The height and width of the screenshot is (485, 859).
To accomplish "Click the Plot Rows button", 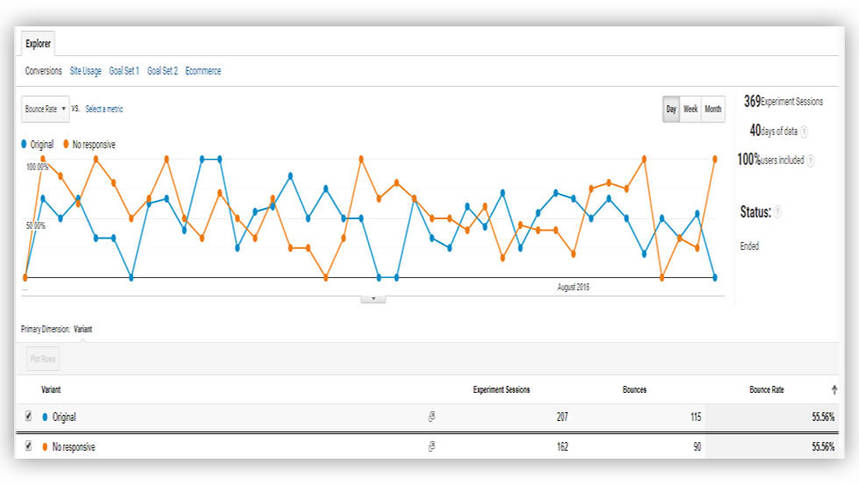I will coord(43,359).
